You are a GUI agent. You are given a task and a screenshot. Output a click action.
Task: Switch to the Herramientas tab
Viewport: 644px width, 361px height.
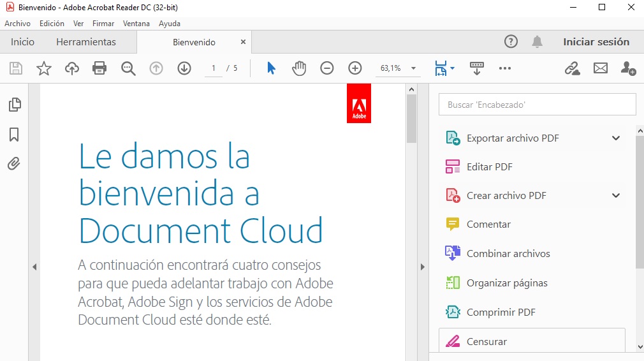86,42
